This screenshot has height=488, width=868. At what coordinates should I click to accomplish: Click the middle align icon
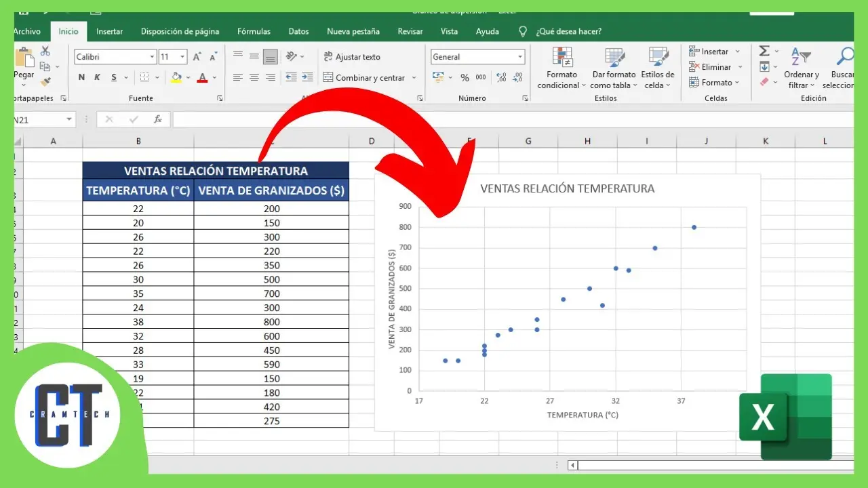tap(254, 56)
